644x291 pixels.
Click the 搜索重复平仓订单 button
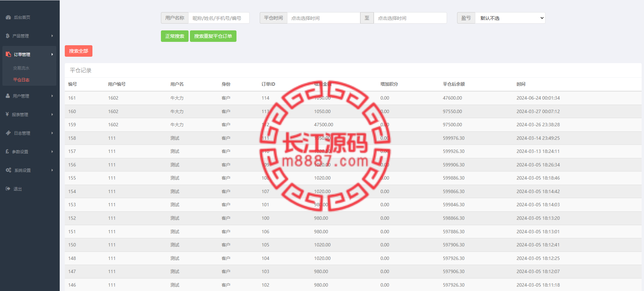(213, 36)
